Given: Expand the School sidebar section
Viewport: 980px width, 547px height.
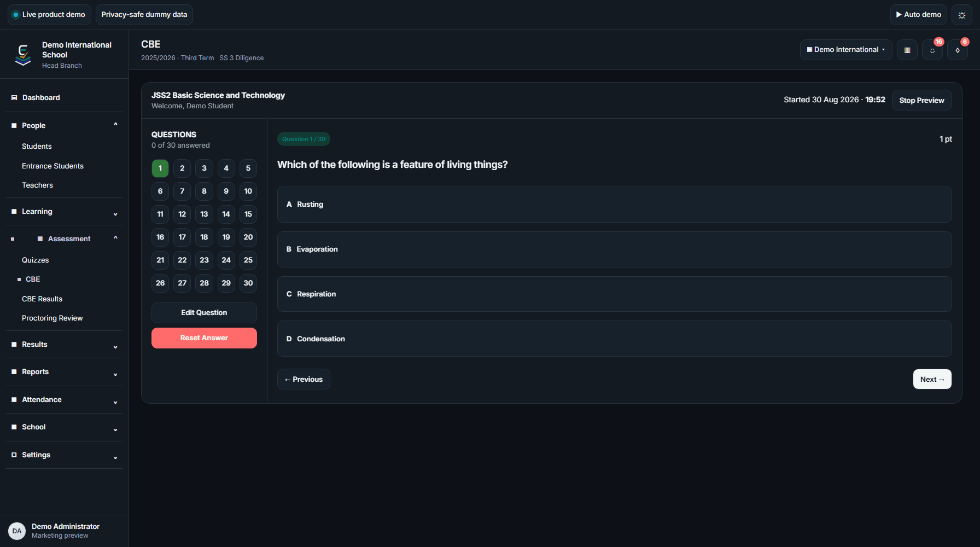Looking at the screenshot, I should point(65,427).
